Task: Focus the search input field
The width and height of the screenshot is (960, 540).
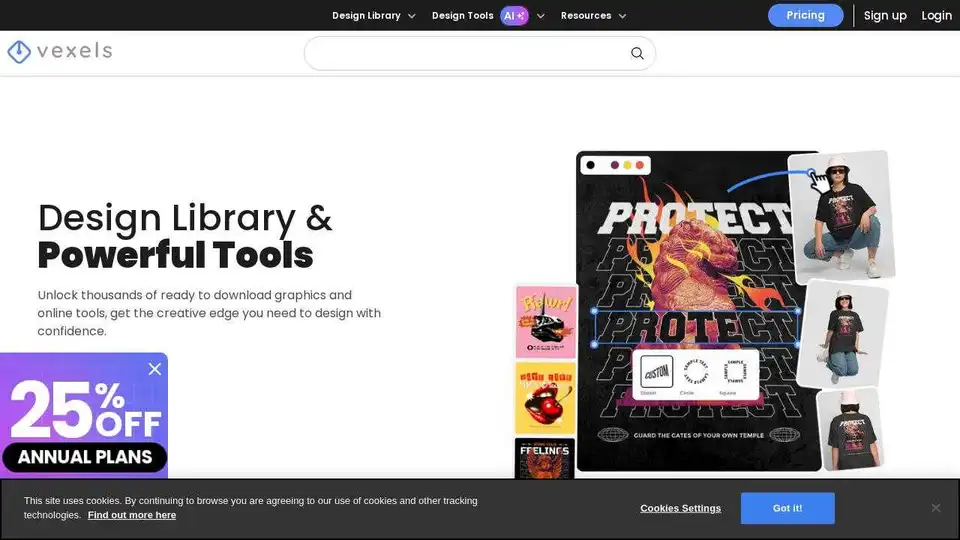Action: point(479,53)
